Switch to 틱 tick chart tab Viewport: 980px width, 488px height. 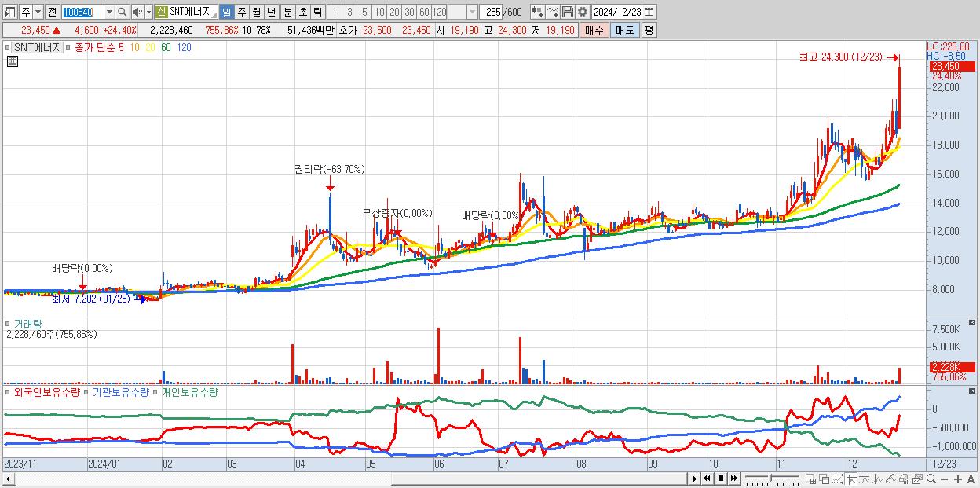click(x=317, y=12)
